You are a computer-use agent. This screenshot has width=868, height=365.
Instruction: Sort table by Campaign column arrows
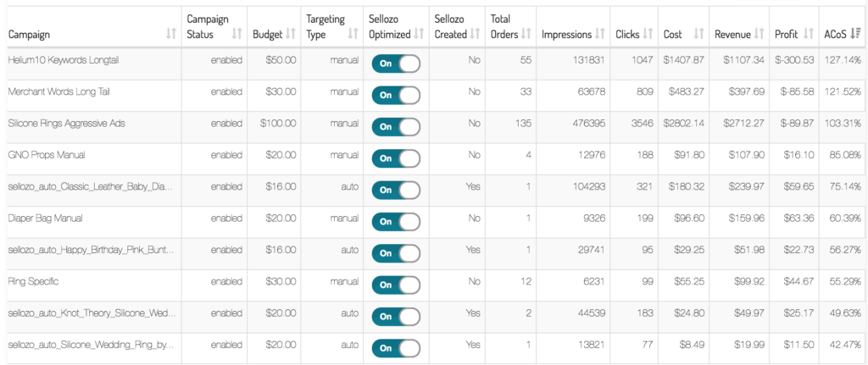171,34
